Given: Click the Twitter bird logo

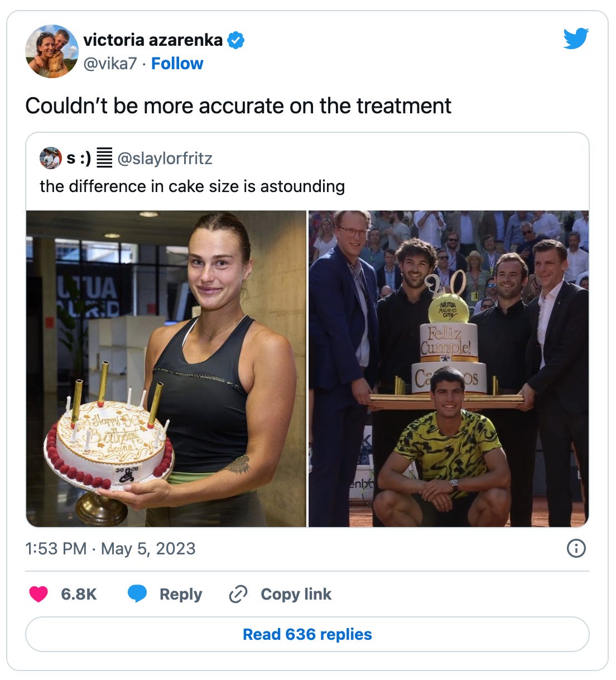Looking at the screenshot, I should (576, 39).
